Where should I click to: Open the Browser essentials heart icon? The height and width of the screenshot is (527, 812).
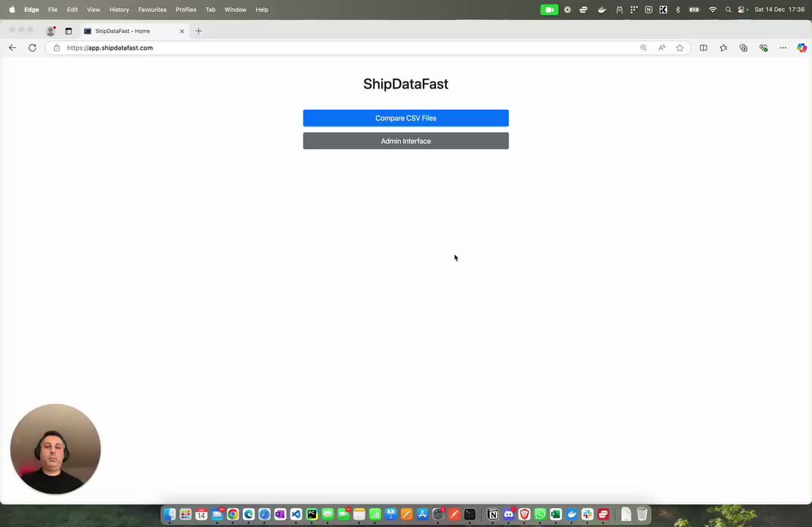(763, 48)
